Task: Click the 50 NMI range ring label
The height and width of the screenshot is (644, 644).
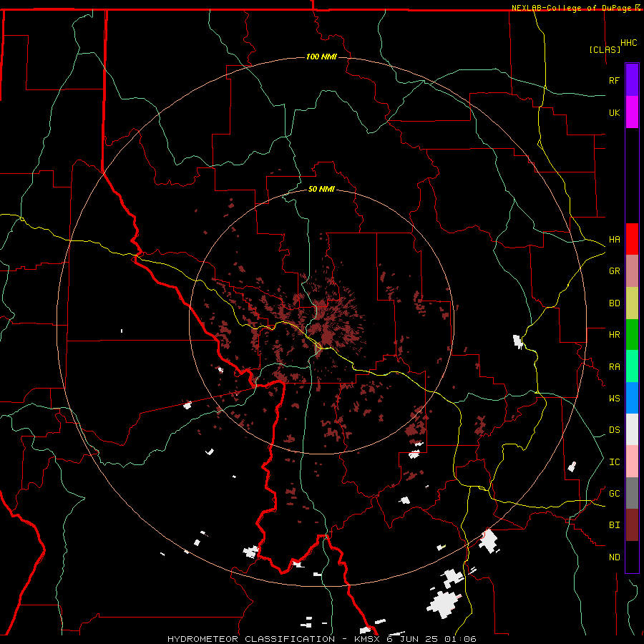Action: 321,189
